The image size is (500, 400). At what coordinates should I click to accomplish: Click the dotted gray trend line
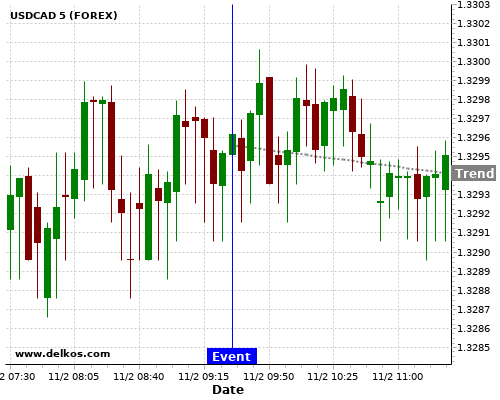pyautogui.click(x=340, y=159)
